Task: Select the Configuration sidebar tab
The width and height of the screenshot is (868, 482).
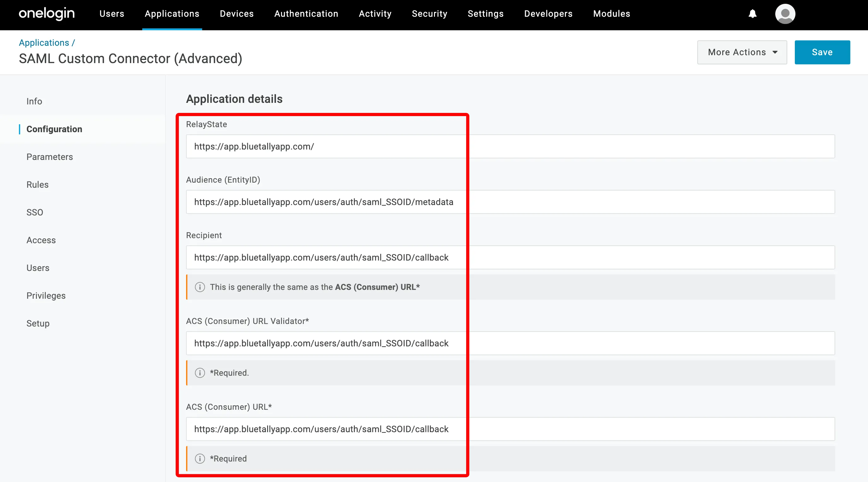Action: click(54, 129)
